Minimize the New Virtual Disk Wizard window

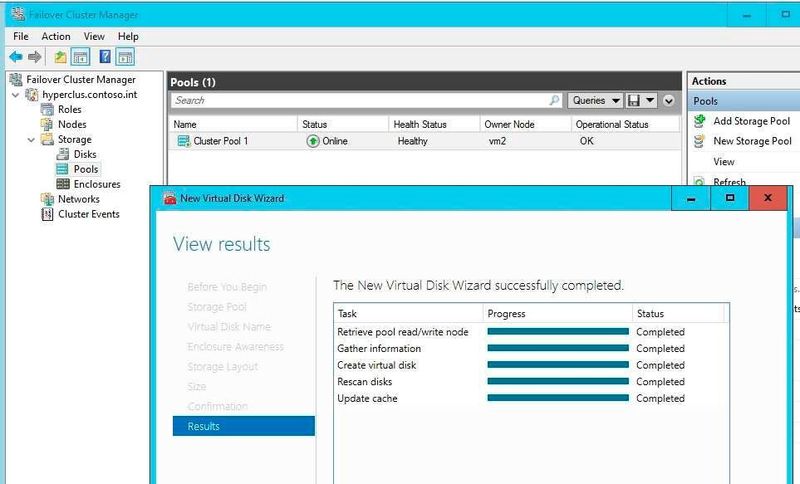pyautogui.click(x=691, y=198)
